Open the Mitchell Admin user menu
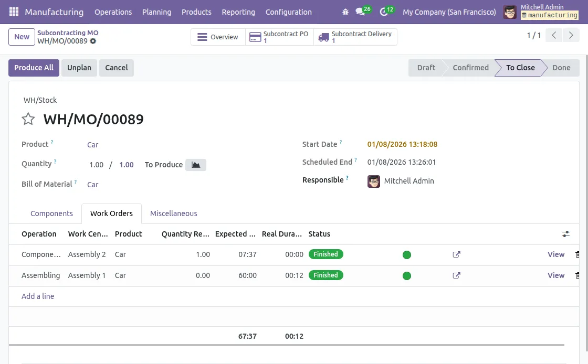The height and width of the screenshot is (364, 588). (541, 12)
